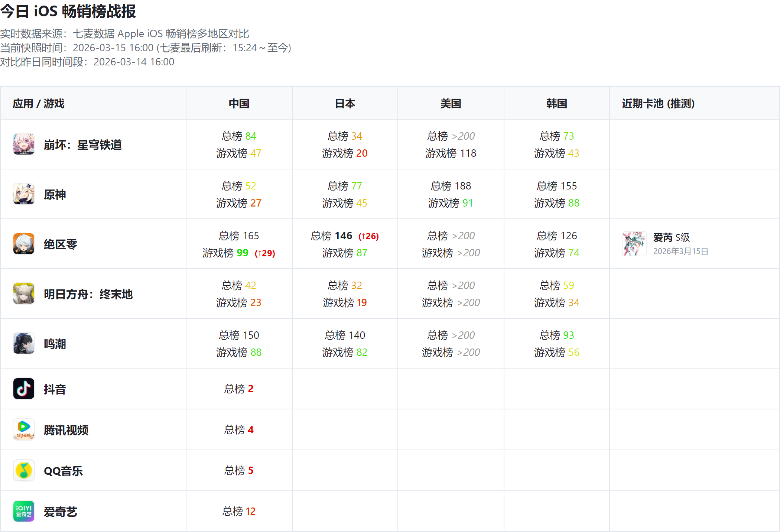Click the 崩坏：星穹铁道 game name
780x532 pixels.
[82, 145]
